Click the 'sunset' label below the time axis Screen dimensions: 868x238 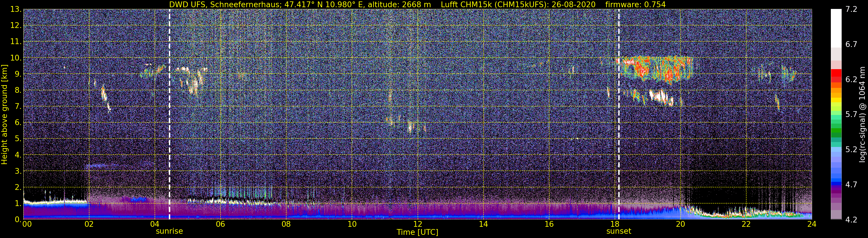tap(619, 231)
